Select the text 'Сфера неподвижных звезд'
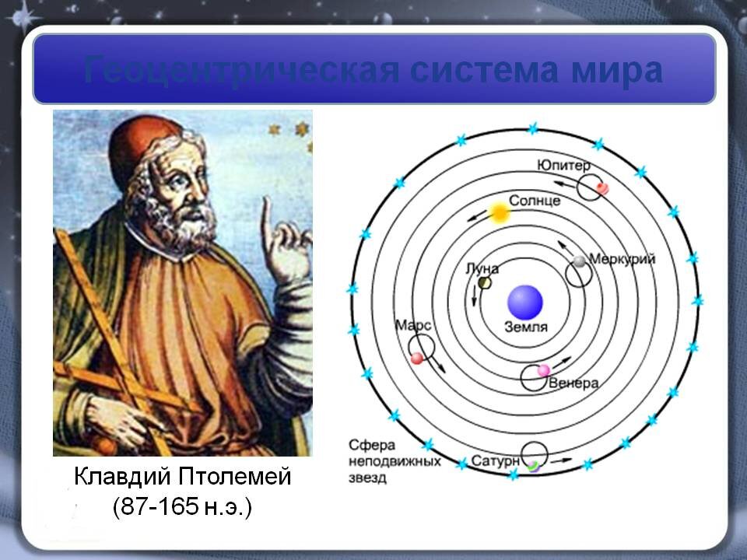Screen dimensions: 747x560 (x=395, y=461)
